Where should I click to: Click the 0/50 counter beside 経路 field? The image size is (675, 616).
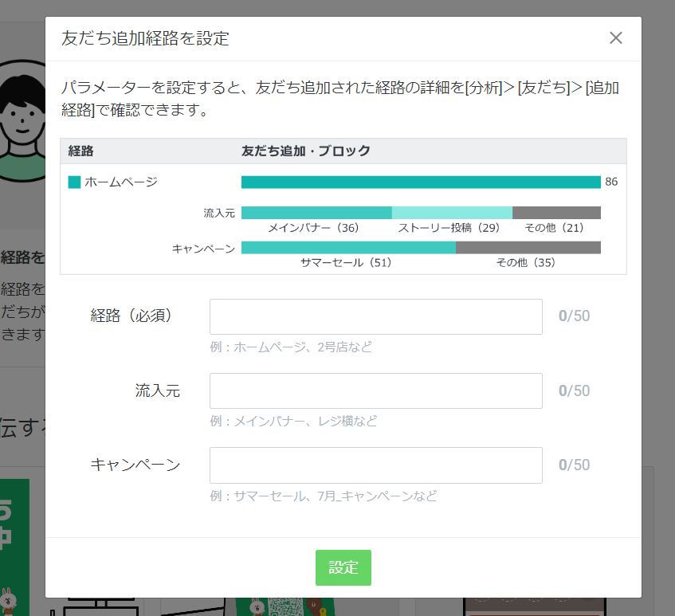(x=573, y=316)
